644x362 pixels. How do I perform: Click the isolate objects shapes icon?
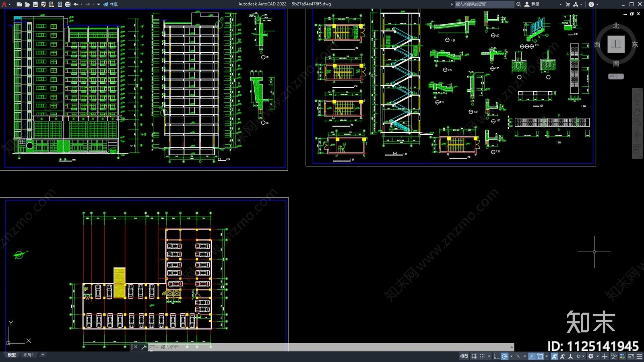point(613,356)
